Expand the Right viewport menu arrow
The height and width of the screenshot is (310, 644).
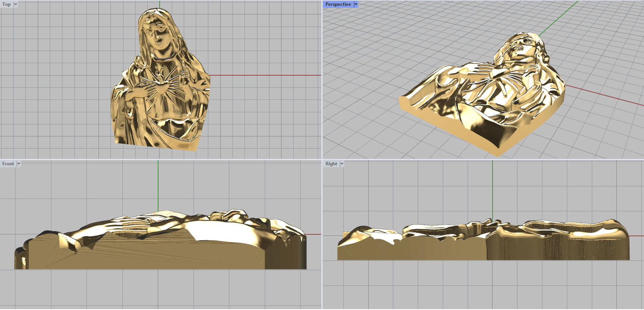[342, 164]
